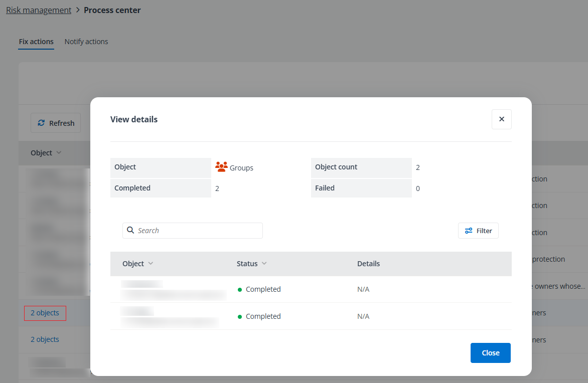
Task: Dismiss dialog using the X icon
Action: pos(501,119)
